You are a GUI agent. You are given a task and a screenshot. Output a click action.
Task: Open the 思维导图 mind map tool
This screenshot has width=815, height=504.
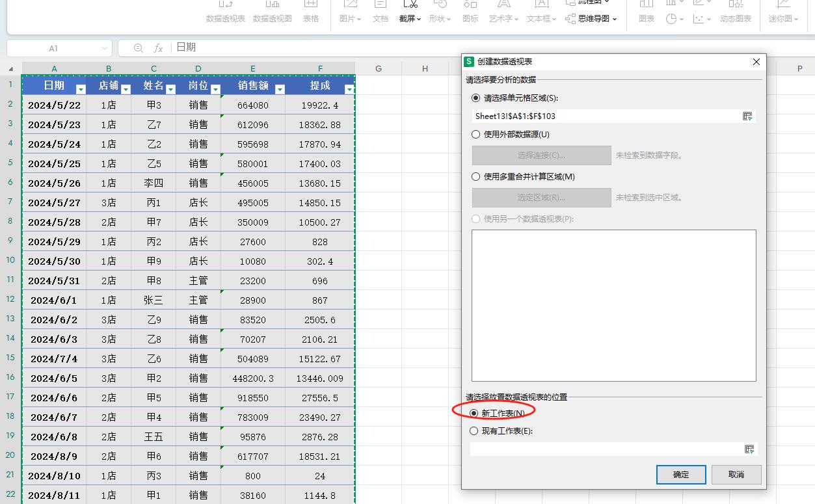coord(591,19)
